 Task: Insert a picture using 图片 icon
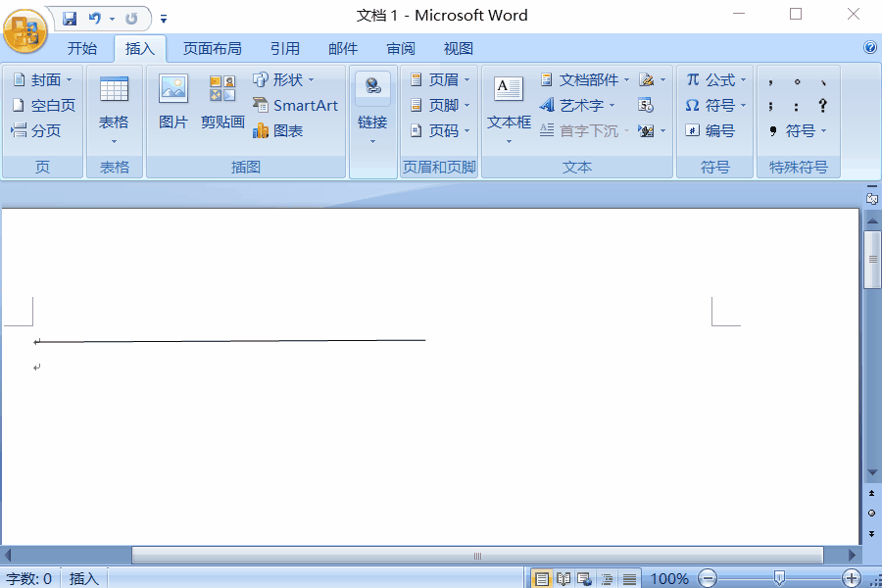[x=173, y=102]
